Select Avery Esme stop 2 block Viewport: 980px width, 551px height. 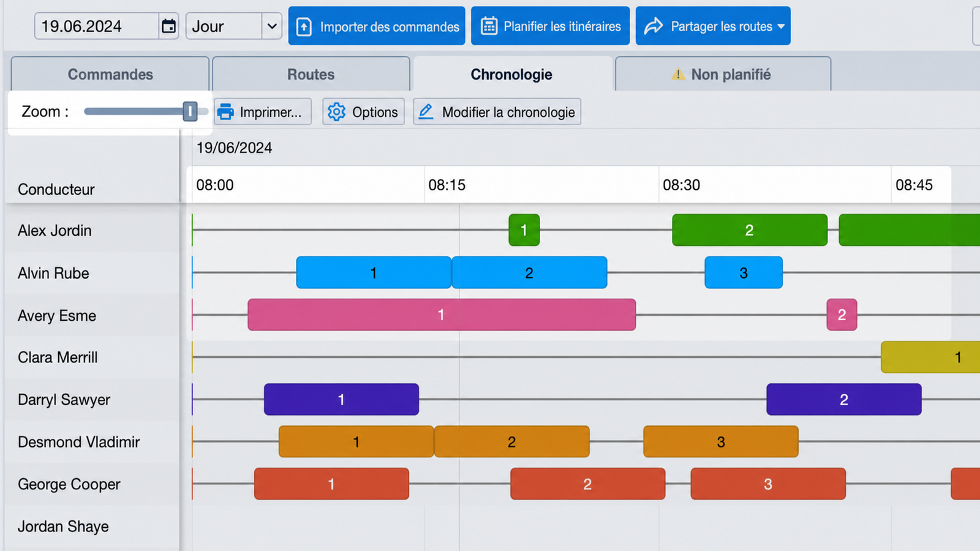(x=842, y=315)
